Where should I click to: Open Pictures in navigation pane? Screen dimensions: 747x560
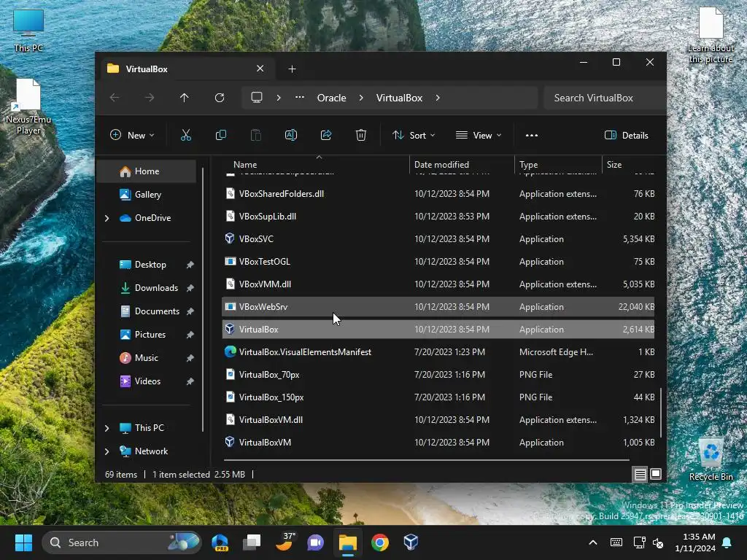[150, 335]
